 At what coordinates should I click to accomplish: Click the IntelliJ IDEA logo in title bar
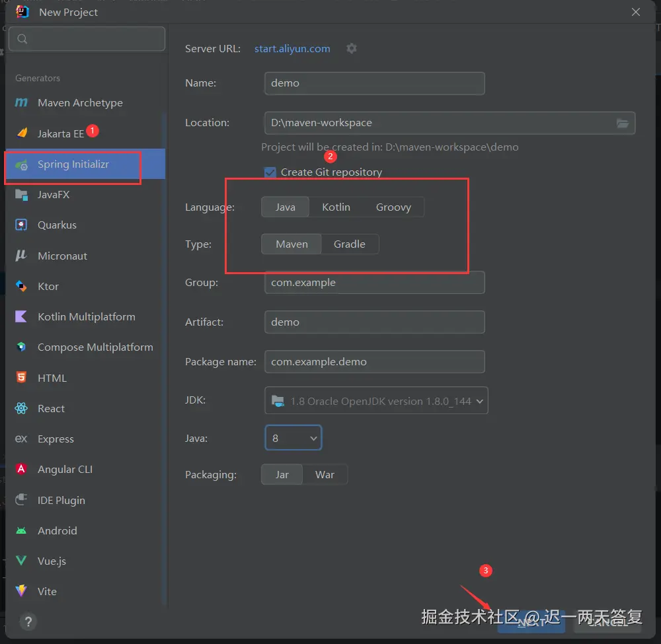point(22,12)
